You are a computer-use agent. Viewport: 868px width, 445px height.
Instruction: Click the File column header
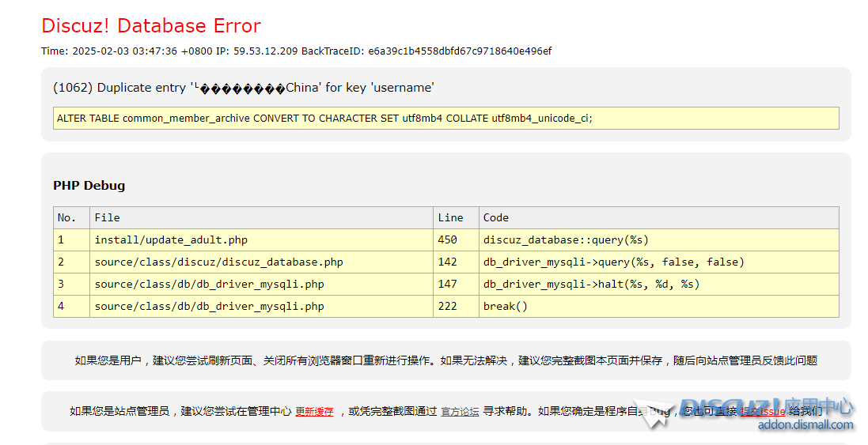pos(261,218)
